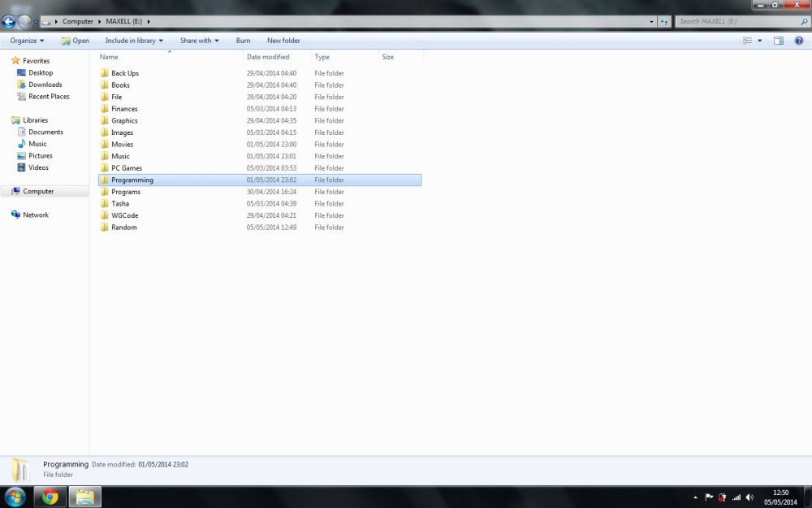Open the Help question mark icon
This screenshot has height=508, width=812.
798,41
